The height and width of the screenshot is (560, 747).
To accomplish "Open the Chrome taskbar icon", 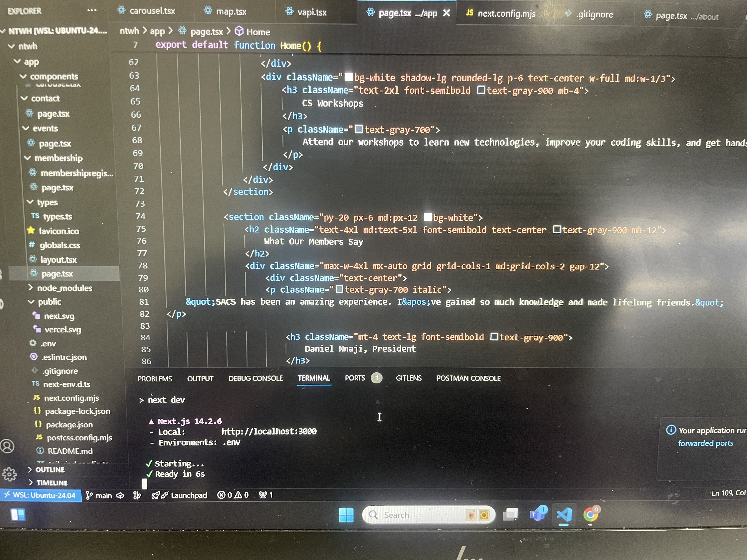I will [x=590, y=514].
